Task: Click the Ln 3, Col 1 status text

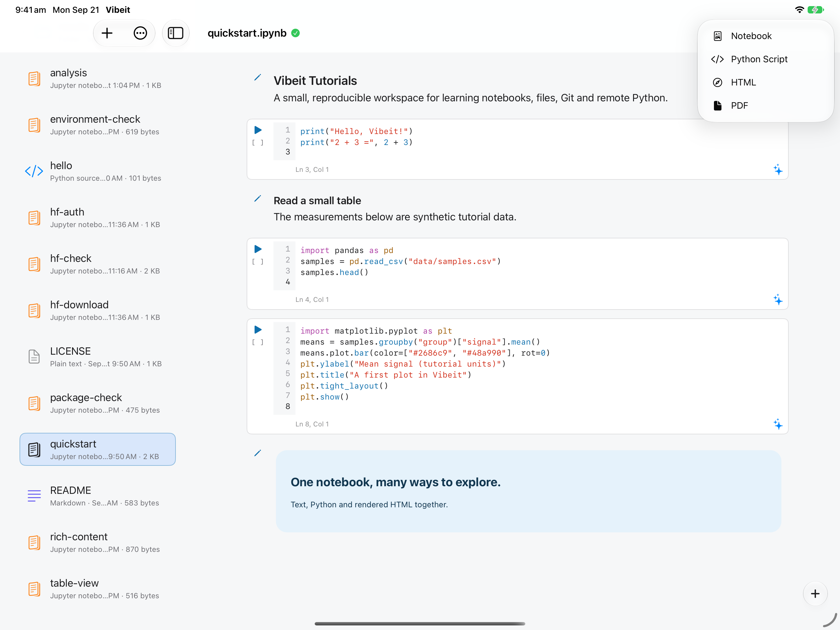Action: point(312,169)
